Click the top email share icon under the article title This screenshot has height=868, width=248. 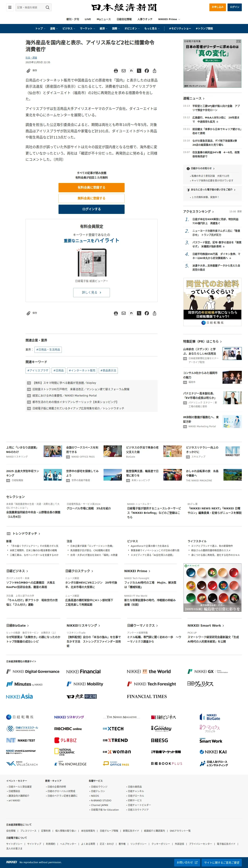[124, 71]
